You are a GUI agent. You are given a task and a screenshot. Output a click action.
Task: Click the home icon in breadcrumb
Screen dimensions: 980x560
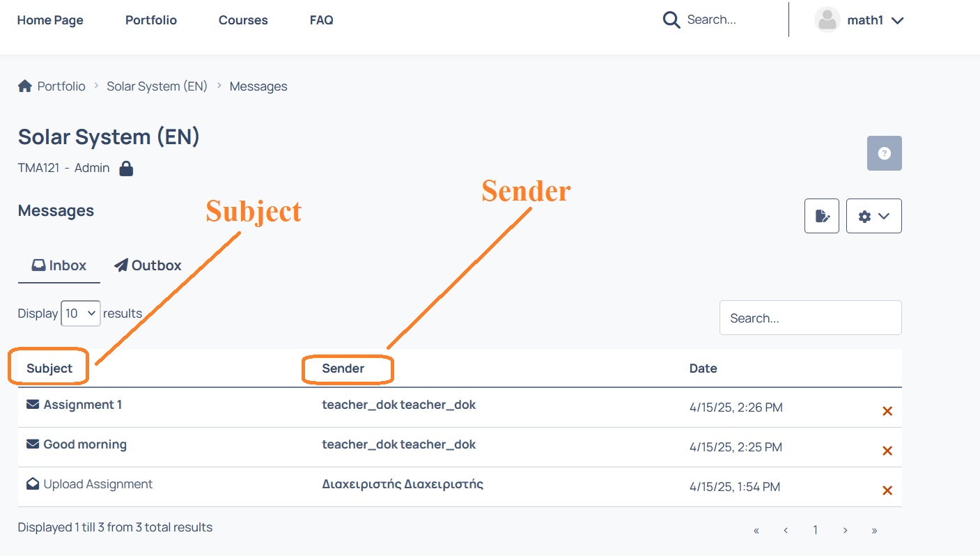25,86
